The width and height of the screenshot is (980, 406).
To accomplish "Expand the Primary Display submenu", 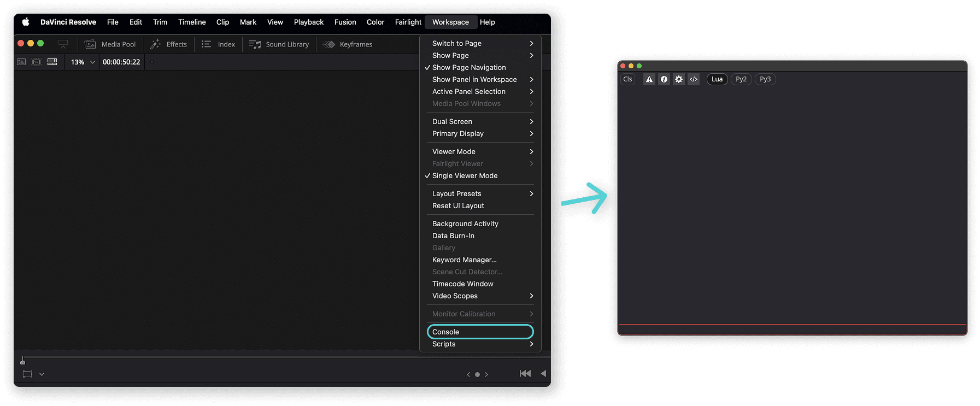I will click(x=480, y=133).
